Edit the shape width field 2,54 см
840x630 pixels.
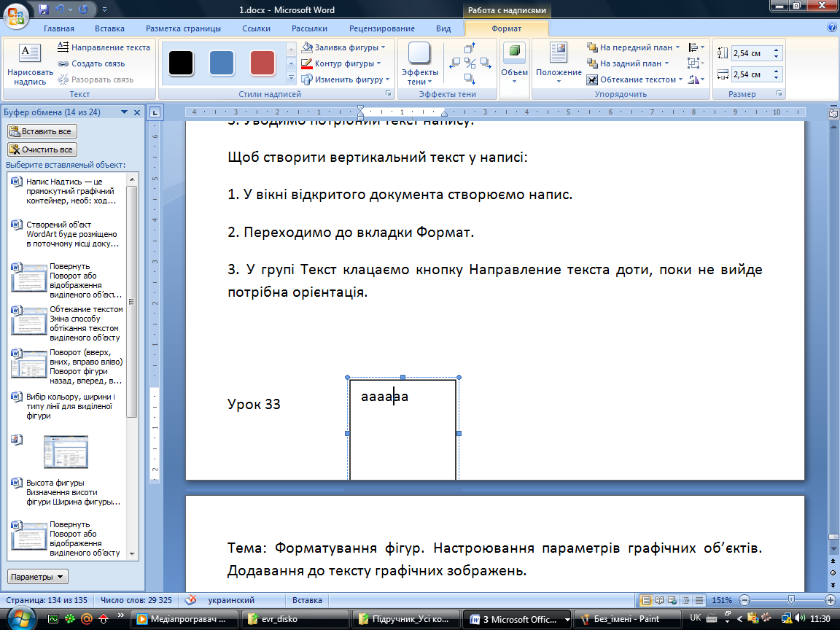pyautogui.click(x=751, y=74)
